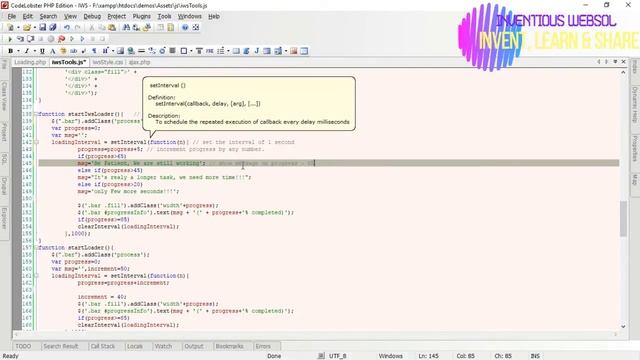Open Find with binoculars icon
The image size is (640, 360).
click(x=126, y=27)
